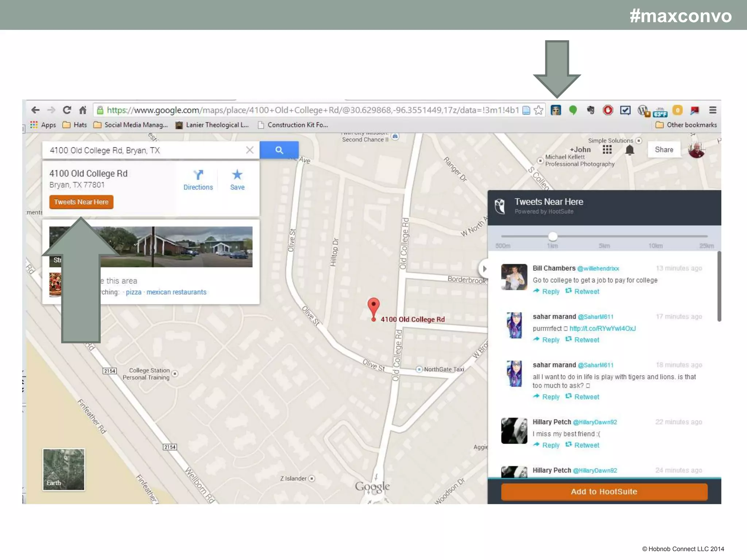Click the pizza search suggestion link

click(133, 292)
